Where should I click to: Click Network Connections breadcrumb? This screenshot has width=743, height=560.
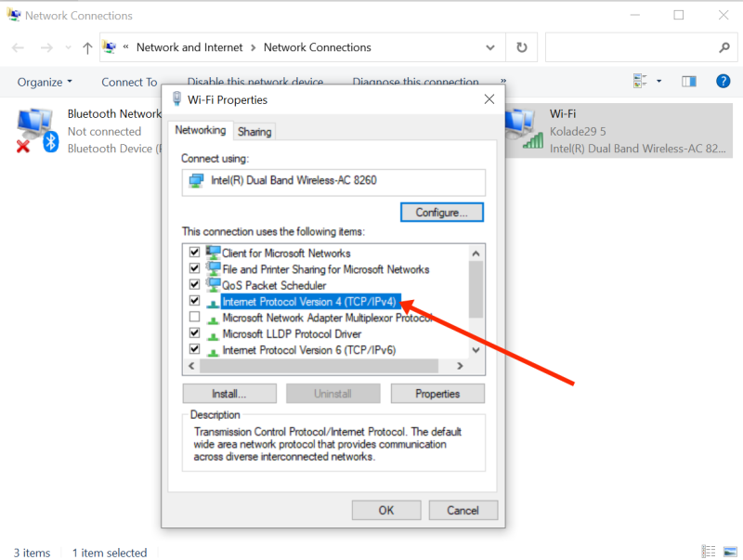317,47
